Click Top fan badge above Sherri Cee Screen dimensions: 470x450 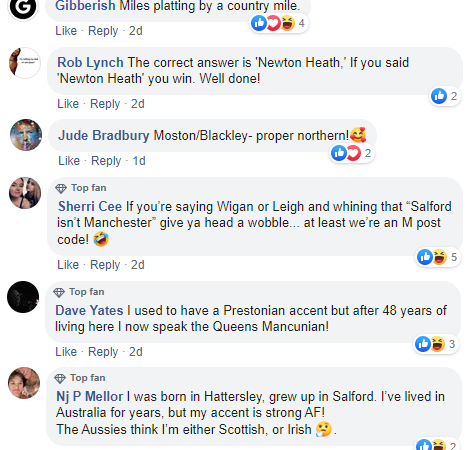[81, 188]
